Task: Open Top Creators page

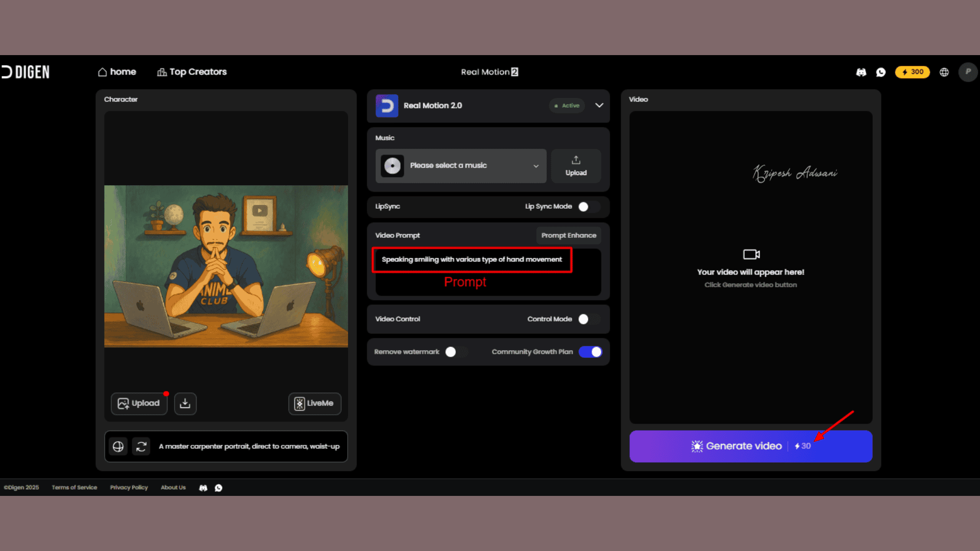Action: (192, 72)
